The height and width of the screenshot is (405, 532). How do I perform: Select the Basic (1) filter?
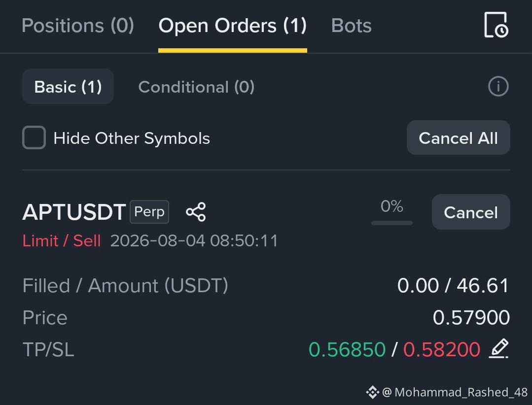68,86
